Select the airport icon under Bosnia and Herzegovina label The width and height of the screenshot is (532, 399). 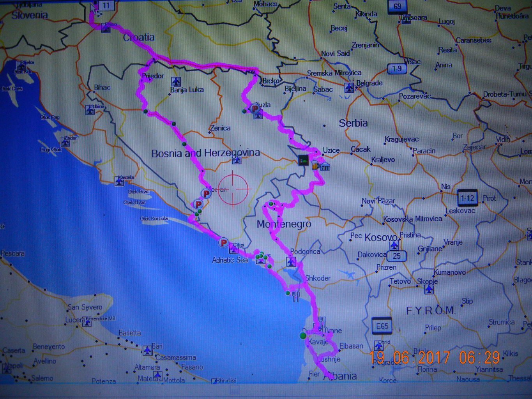click(x=237, y=160)
